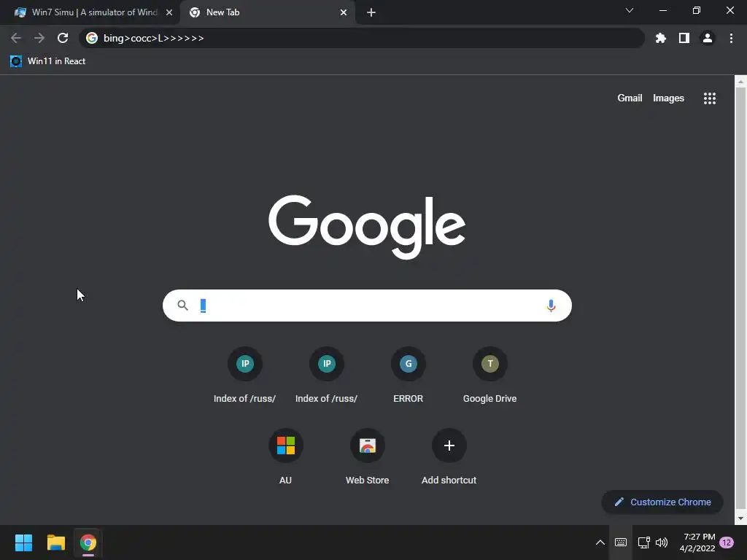
Task: Close the New Tab tab
Action: coord(344,12)
